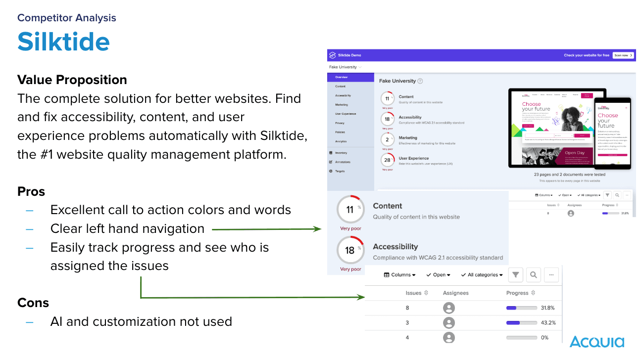644x357 pixels.
Task: Open the enlarged Accessibility heading
Action: pos(395,247)
